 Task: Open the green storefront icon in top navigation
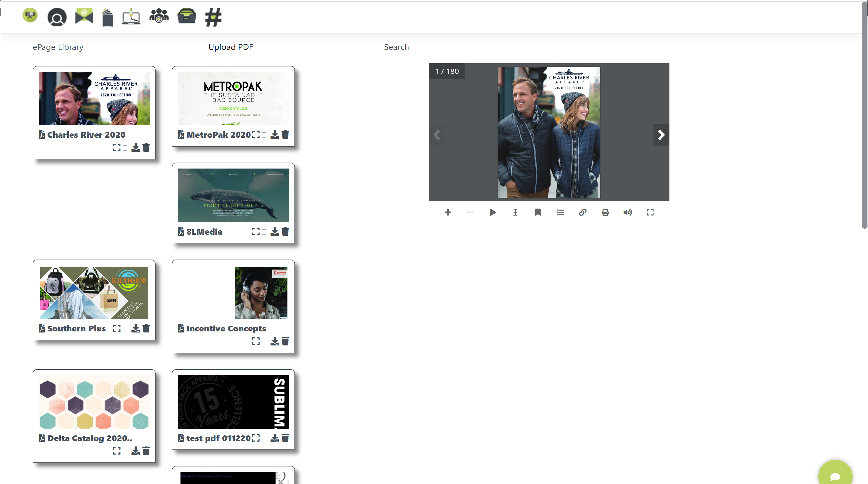point(30,15)
